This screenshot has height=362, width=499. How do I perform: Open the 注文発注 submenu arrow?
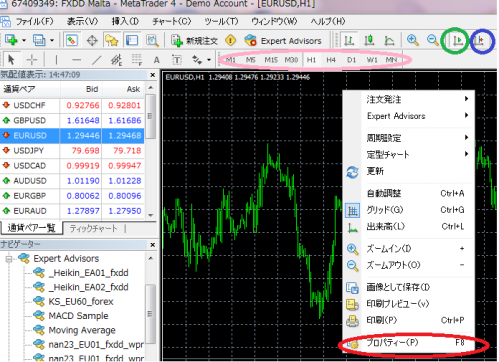coord(466,99)
